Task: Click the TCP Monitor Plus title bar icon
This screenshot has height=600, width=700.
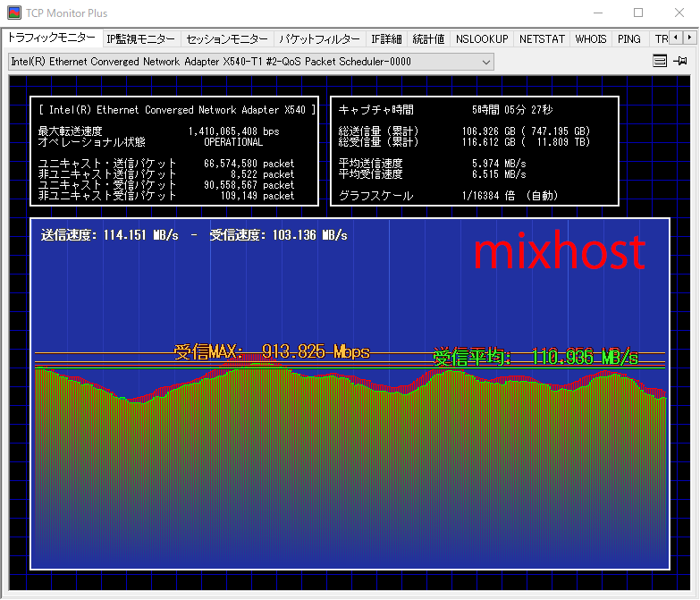Action: click(14, 13)
